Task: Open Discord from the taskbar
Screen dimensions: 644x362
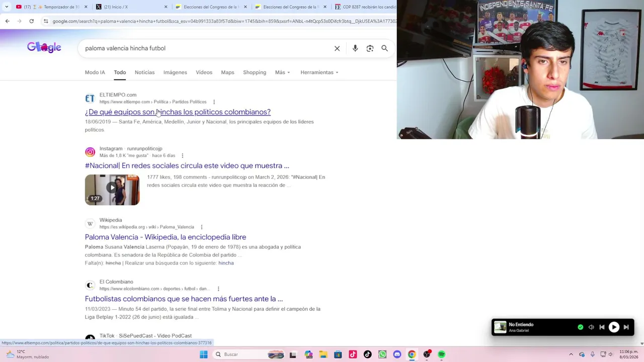Action: point(397,354)
